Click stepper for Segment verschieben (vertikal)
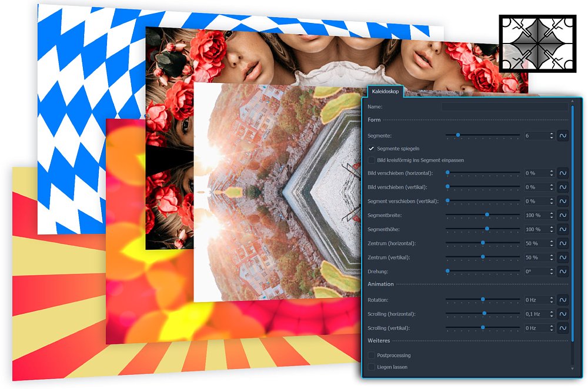Image resolution: width=588 pixels, height=389 pixels. [x=552, y=201]
